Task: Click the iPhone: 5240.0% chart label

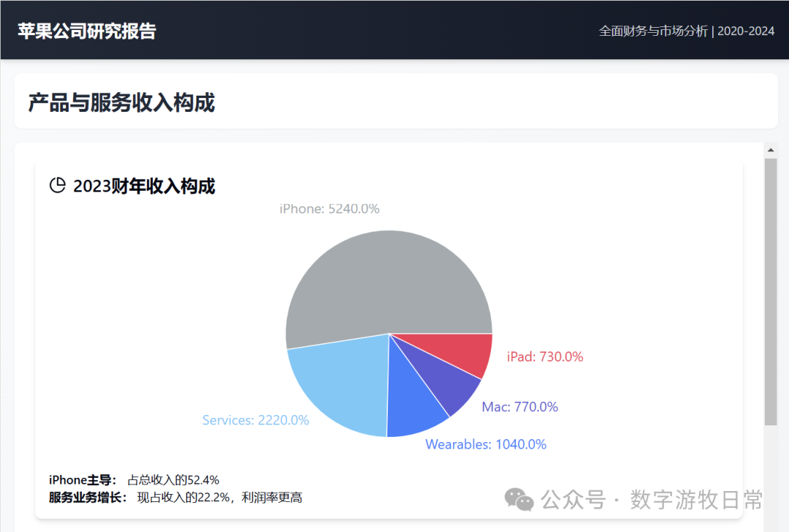Action: [329, 209]
